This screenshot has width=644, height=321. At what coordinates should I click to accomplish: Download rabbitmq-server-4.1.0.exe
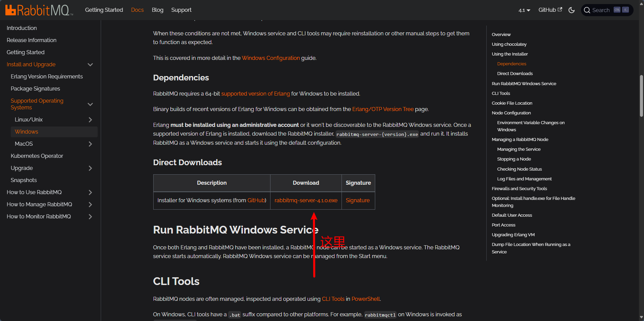point(306,200)
